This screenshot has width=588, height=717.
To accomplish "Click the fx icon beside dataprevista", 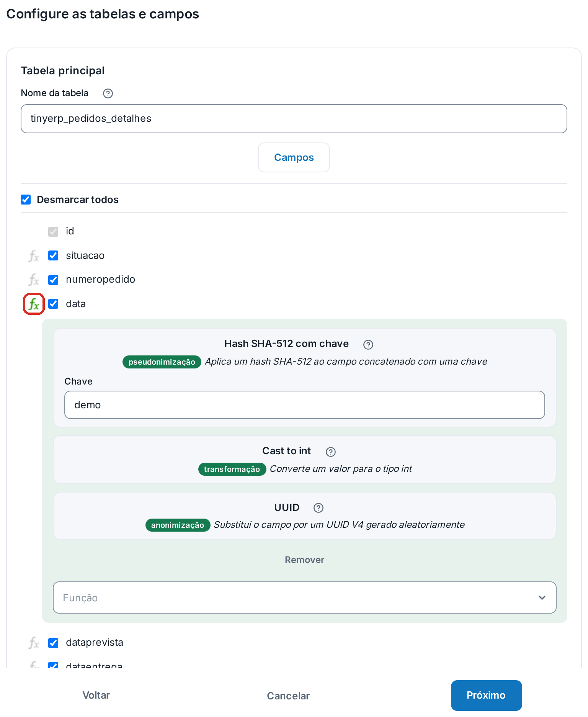I will (34, 643).
